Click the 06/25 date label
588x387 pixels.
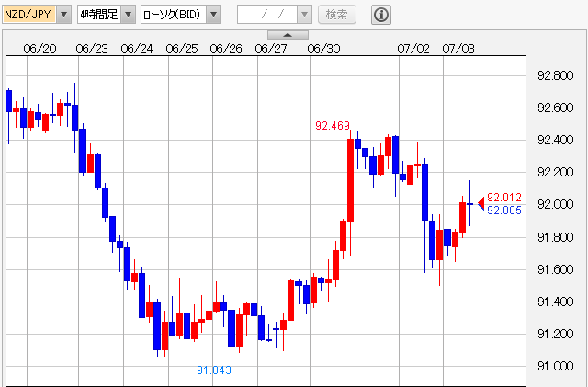click(x=182, y=49)
